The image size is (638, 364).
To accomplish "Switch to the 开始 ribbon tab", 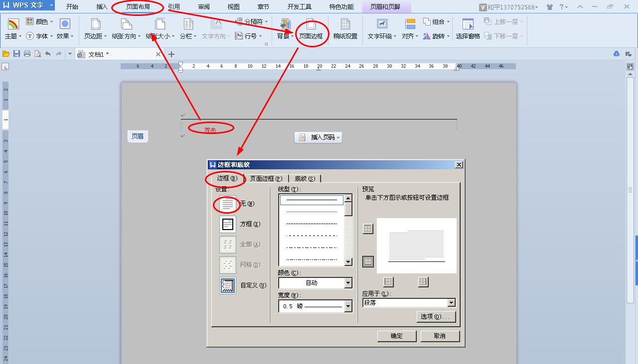I will [72, 7].
